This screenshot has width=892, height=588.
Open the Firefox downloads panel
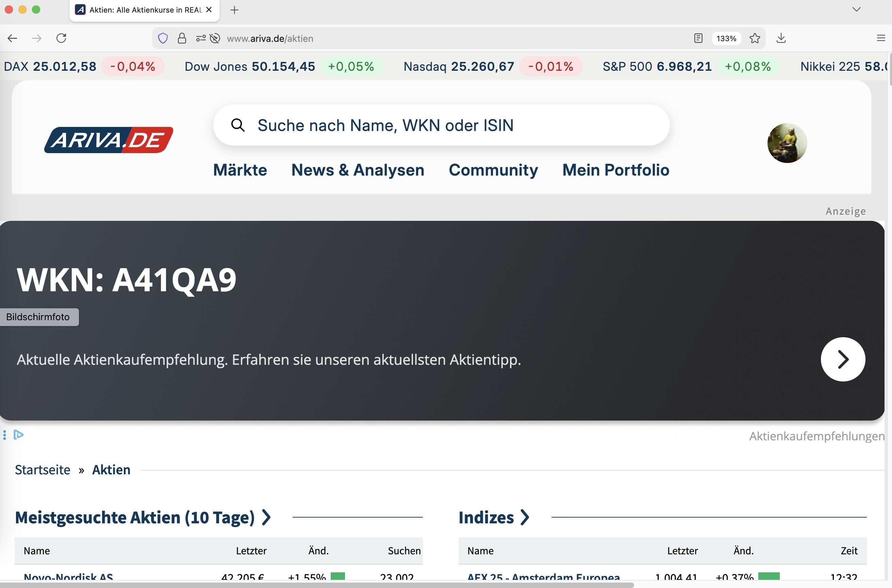(781, 38)
